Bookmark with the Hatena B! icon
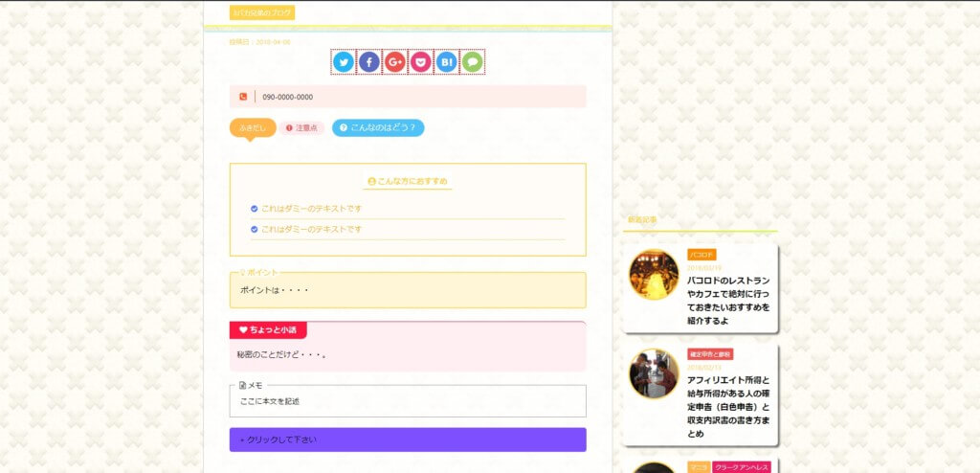This screenshot has width=980, height=473. coord(446,62)
